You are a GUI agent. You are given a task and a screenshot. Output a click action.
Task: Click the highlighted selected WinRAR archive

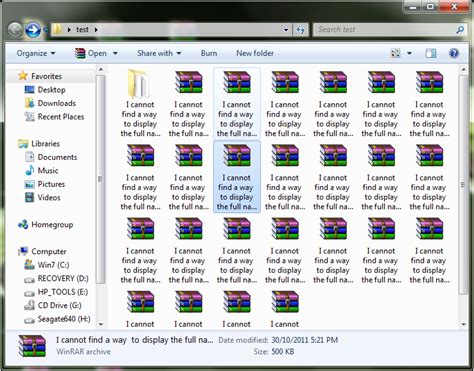pos(237,176)
